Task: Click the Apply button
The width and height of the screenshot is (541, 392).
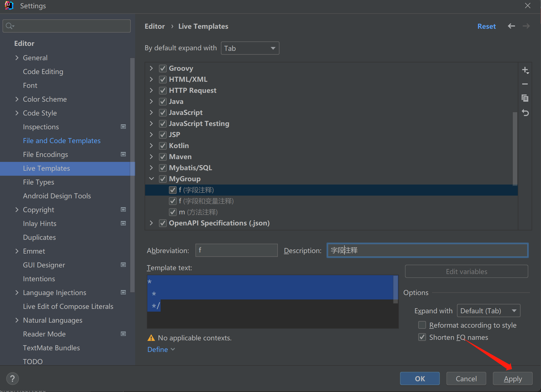Action: click(x=513, y=378)
